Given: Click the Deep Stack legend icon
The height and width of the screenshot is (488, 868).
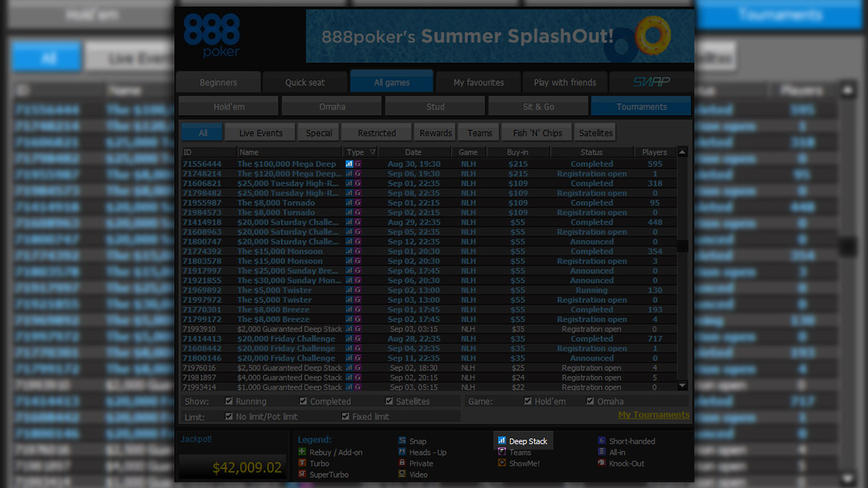Looking at the screenshot, I should (x=501, y=441).
